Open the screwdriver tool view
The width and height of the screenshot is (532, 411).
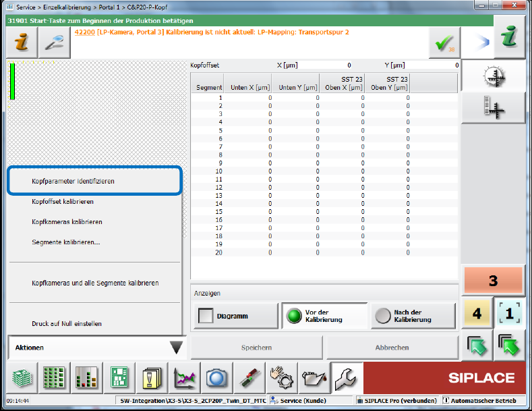pyautogui.click(x=249, y=377)
